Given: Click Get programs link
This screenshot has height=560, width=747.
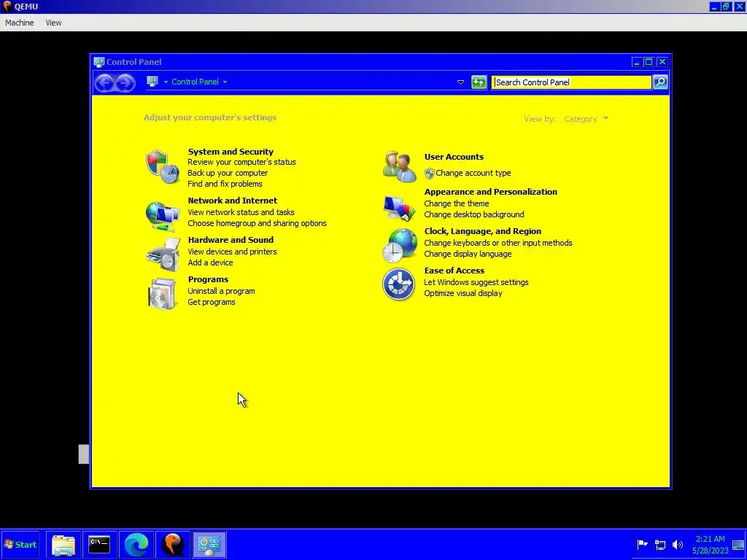Looking at the screenshot, I should (x=211, y=303).
